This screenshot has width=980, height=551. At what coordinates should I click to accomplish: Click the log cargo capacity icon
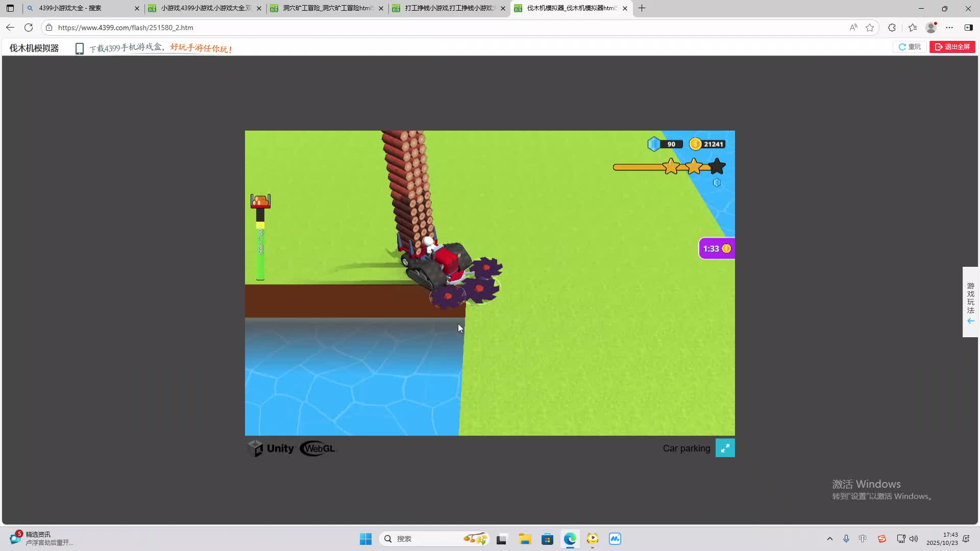260,201
